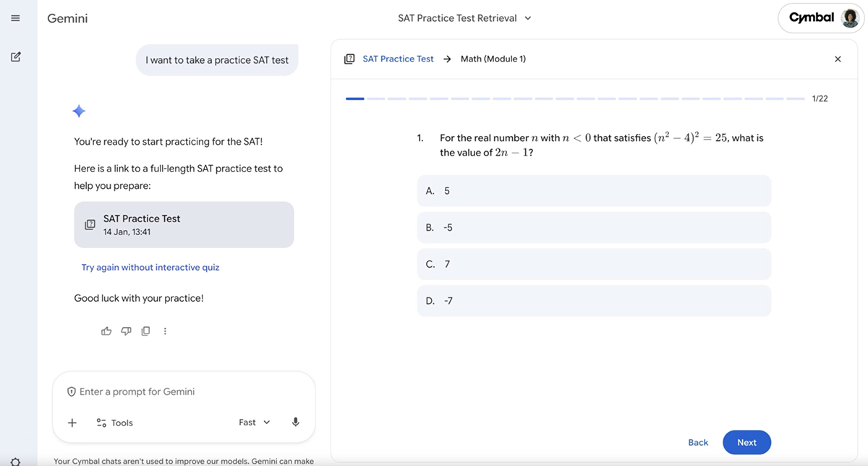Give the response a thumbs down
This screenshot has height=466, width=868.
[126, 331]
